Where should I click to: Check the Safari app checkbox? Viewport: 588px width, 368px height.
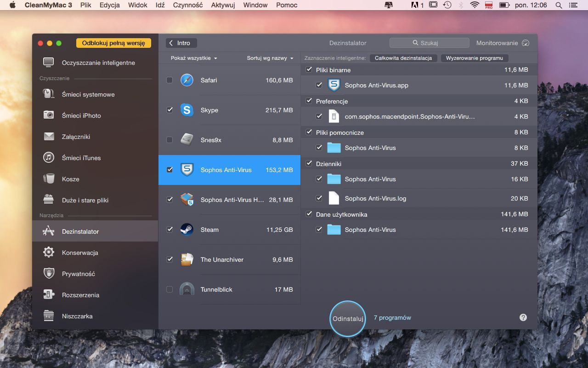point(170,80)
